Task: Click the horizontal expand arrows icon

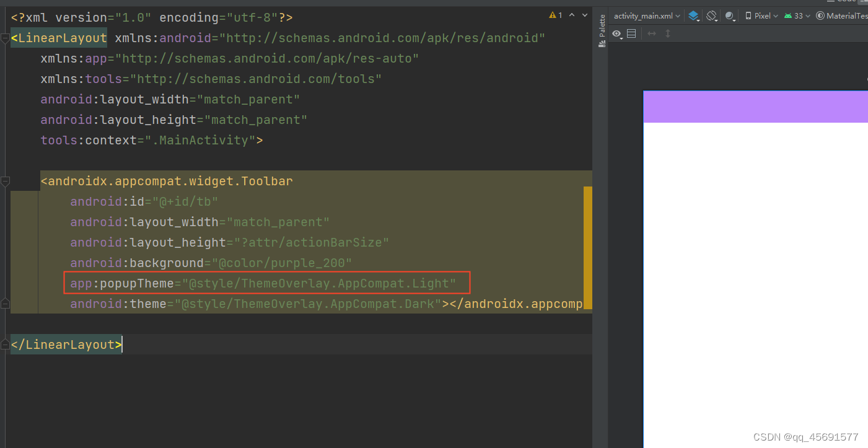Action: (652, 33)
